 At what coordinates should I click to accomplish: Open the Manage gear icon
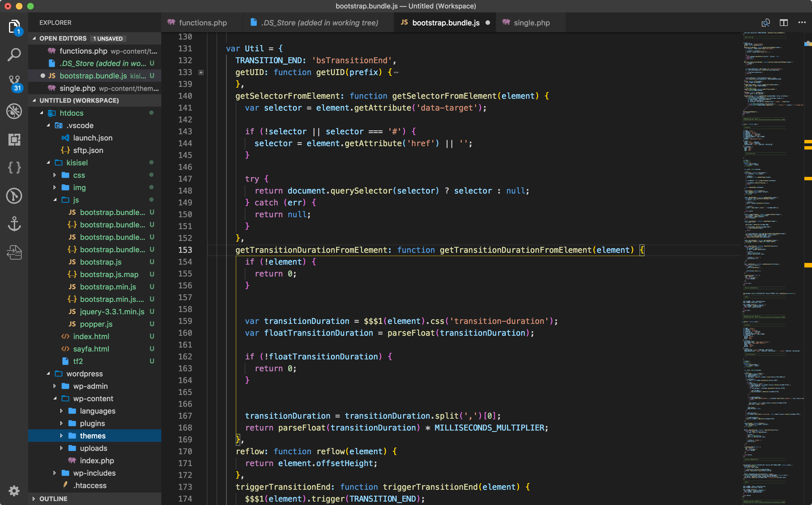14,491
